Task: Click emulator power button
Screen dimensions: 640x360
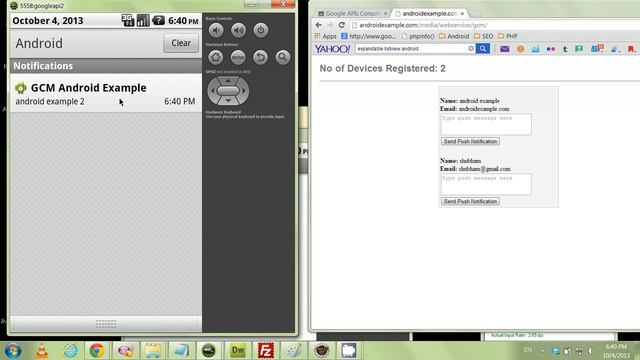Action: click(261, 30)
